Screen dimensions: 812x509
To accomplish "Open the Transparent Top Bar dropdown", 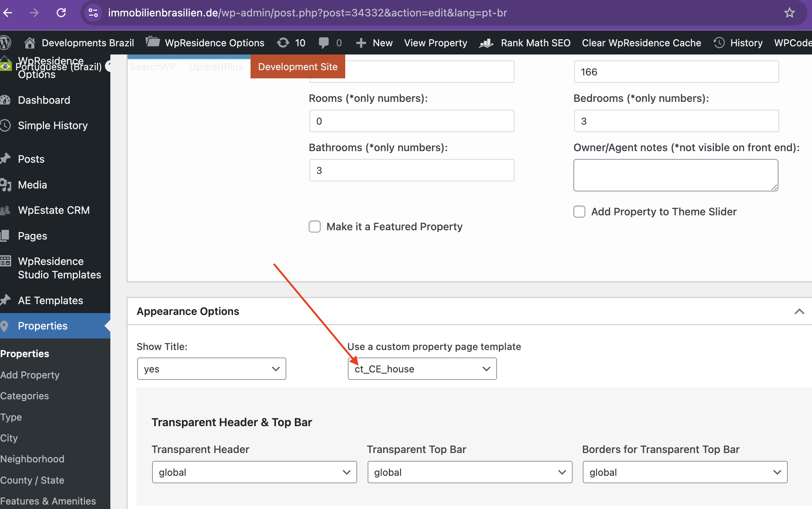I will click(470, 472).
